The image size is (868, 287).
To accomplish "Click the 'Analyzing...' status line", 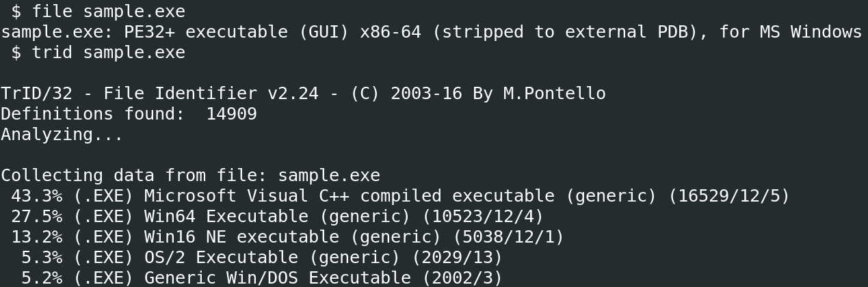I will tap(62, 135).
